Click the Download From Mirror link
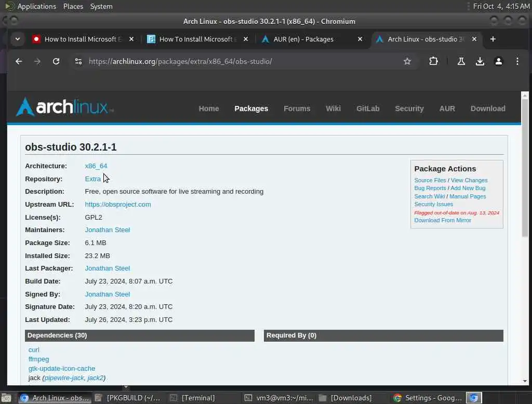 tap(443, 220)
